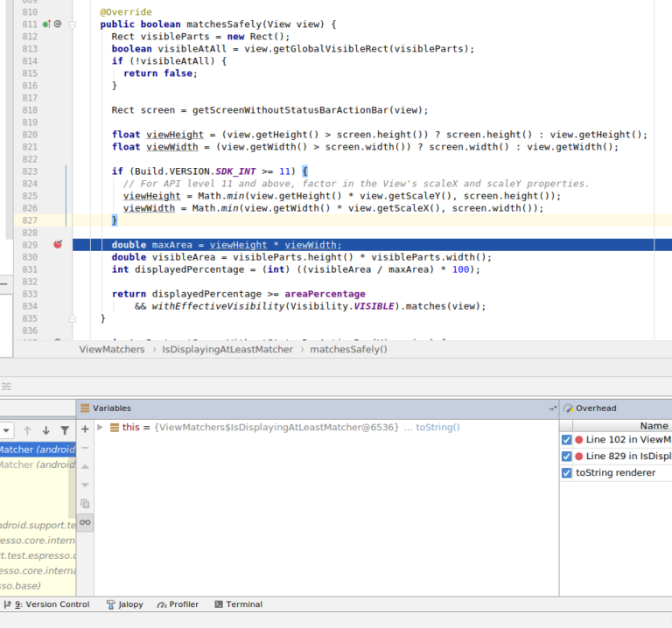Screen dimensions: 672x628
Task: Go to previous frame with the up arrow
Action: (27, 430)
